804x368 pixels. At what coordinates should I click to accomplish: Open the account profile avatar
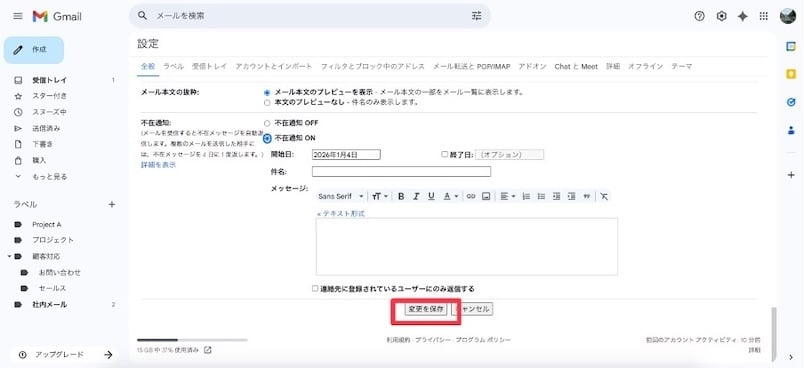click(x=788, y=16)
